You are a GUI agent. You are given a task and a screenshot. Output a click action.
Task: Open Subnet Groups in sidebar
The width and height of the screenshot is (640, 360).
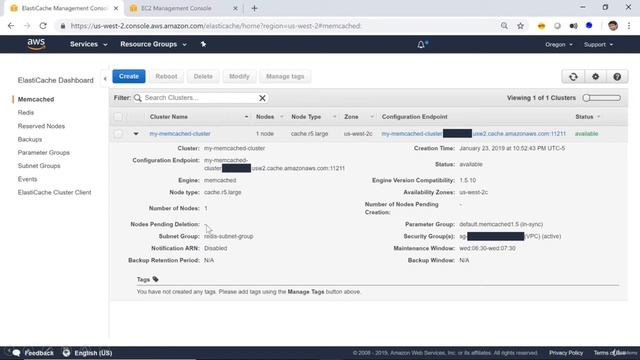[39, 166]
